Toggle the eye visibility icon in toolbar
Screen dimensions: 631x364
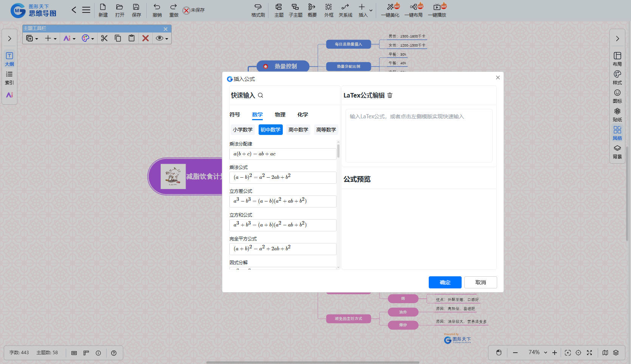(160, 38)
